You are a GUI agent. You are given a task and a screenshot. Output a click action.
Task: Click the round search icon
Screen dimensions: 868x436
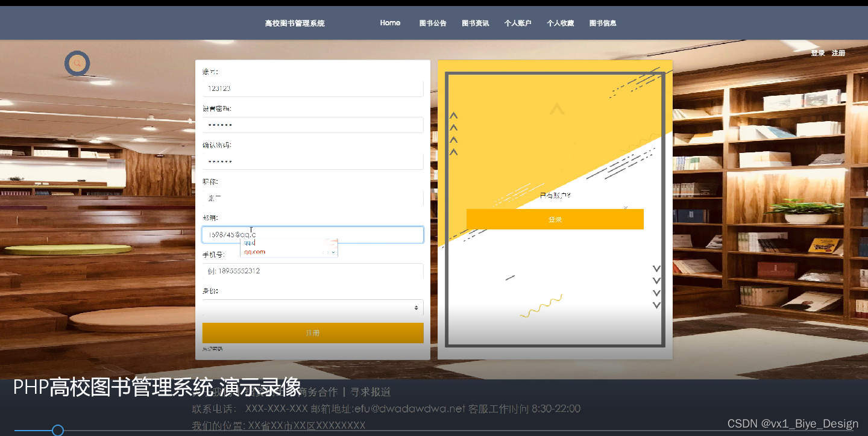(77, 63)
